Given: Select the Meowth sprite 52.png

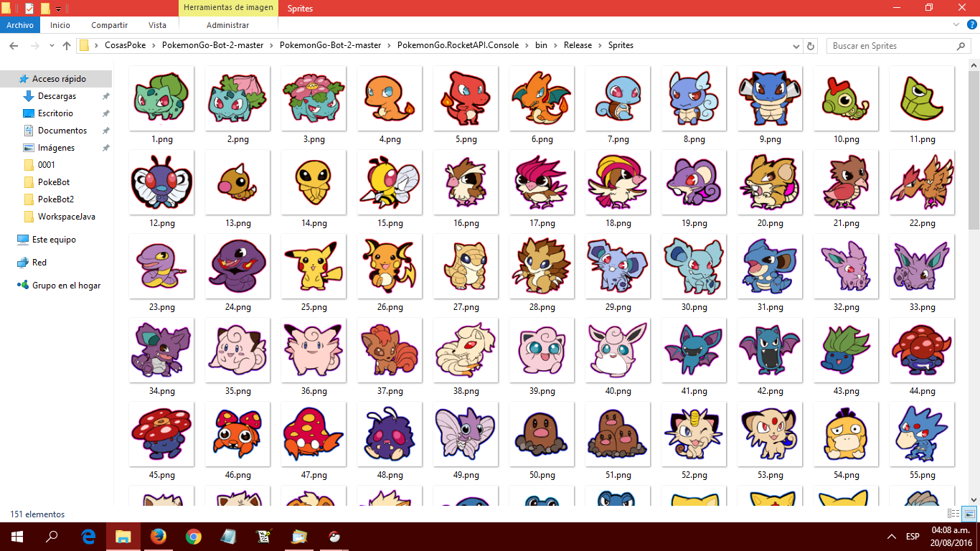Looking at the screenshot, I should (x=694, y=434).
